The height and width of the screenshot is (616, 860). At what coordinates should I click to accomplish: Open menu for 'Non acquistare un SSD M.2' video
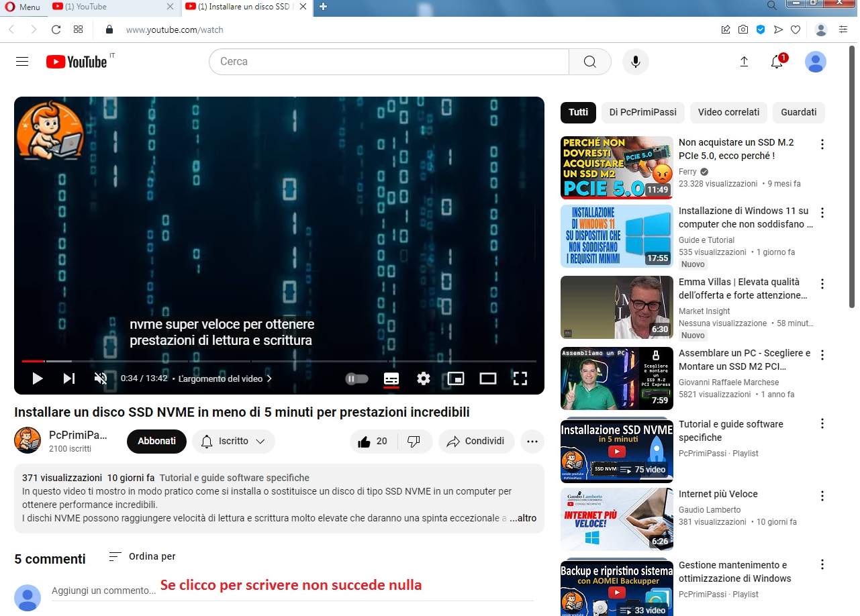822,144
